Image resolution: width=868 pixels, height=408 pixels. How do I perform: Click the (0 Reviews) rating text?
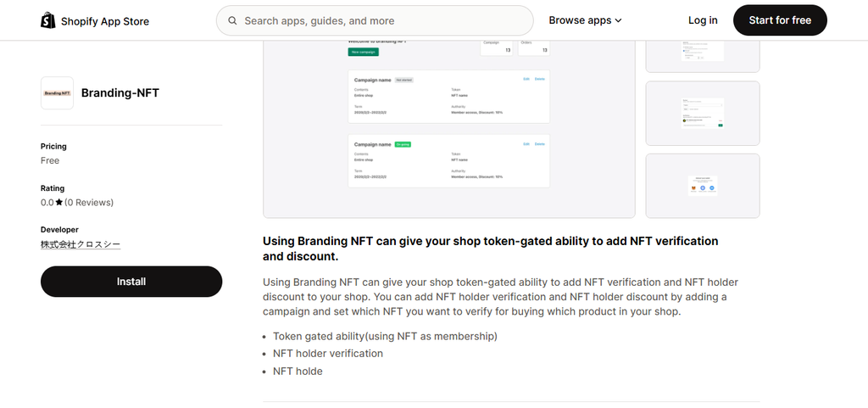pyautogui.click(x=88, y=203)
